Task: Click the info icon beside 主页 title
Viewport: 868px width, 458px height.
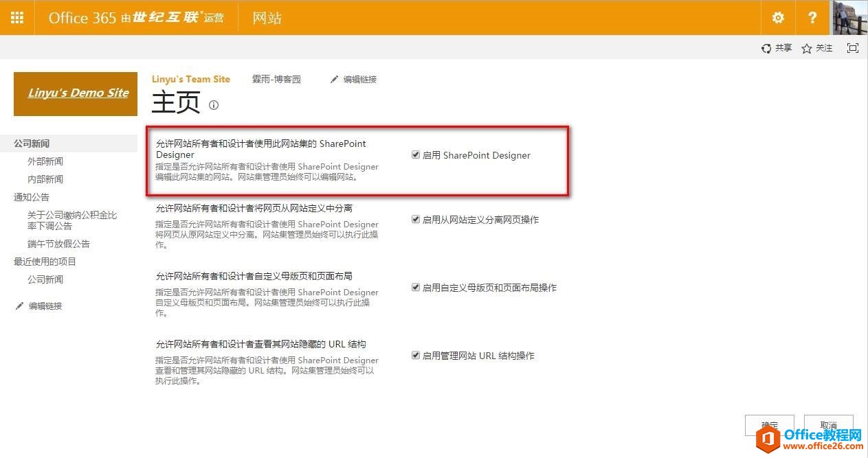Action: 214,105
